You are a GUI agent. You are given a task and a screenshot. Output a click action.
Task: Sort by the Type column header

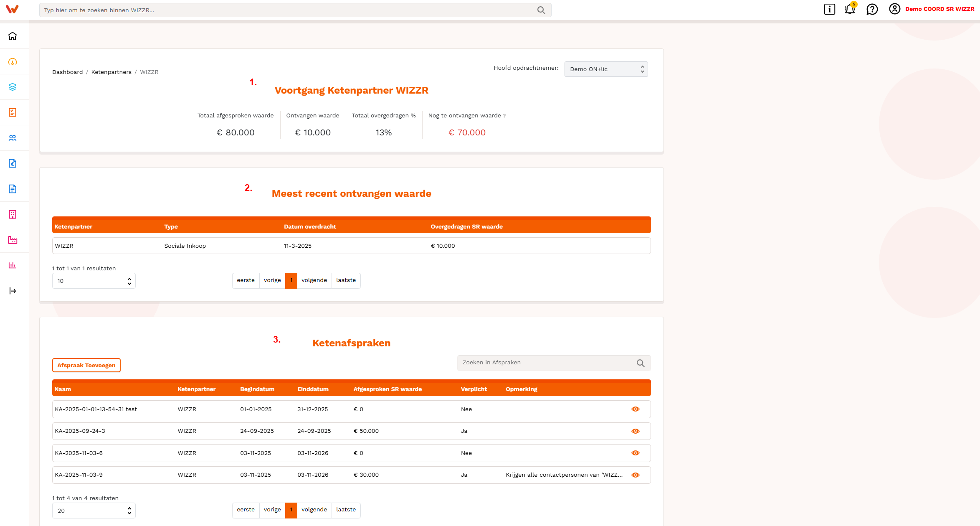tap(171, 226)
